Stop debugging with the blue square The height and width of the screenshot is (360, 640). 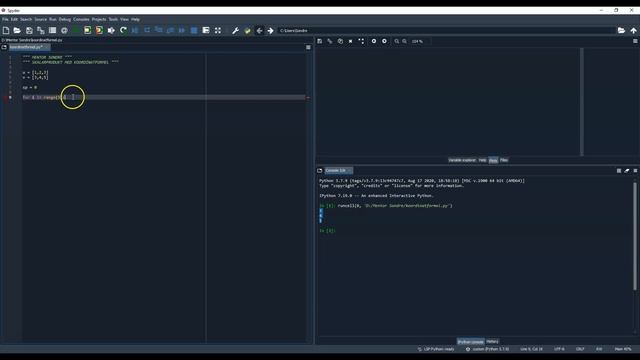pyautogui.click(x=194, y=30)
